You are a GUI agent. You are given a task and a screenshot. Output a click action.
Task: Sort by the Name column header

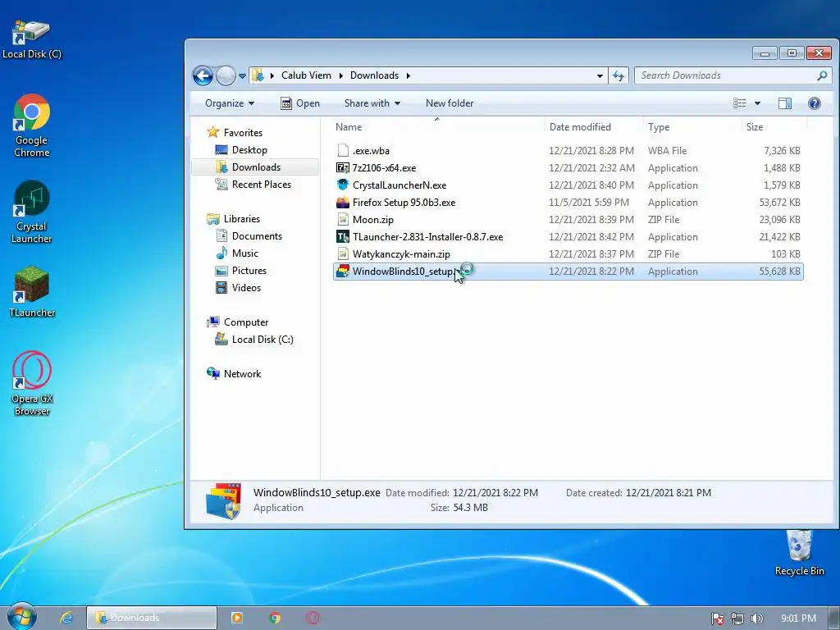[x=436, y=127]
